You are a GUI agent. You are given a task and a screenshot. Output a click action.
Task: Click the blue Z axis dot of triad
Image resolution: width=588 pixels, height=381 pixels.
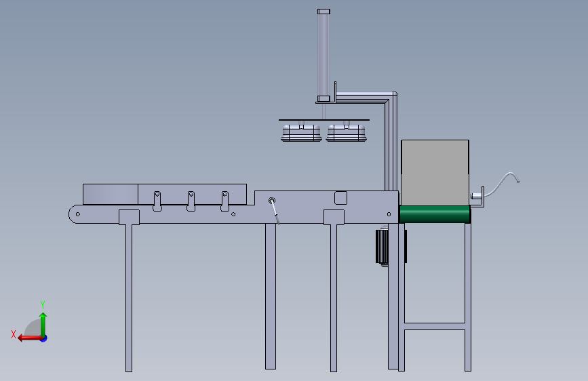click(x=44, y=338)
